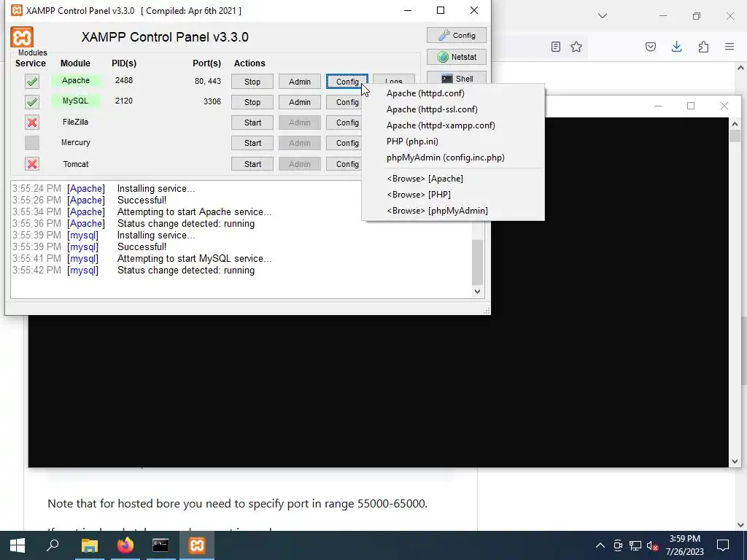Viewport: 747px width, 560px height.
Task: Open the Netstat tool
Action: [457, 57]
